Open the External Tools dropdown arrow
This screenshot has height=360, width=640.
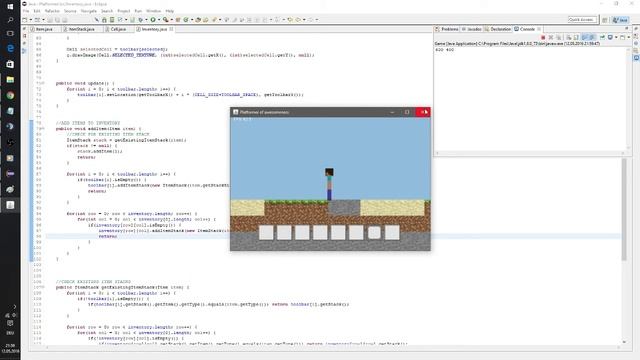[171, 20]
